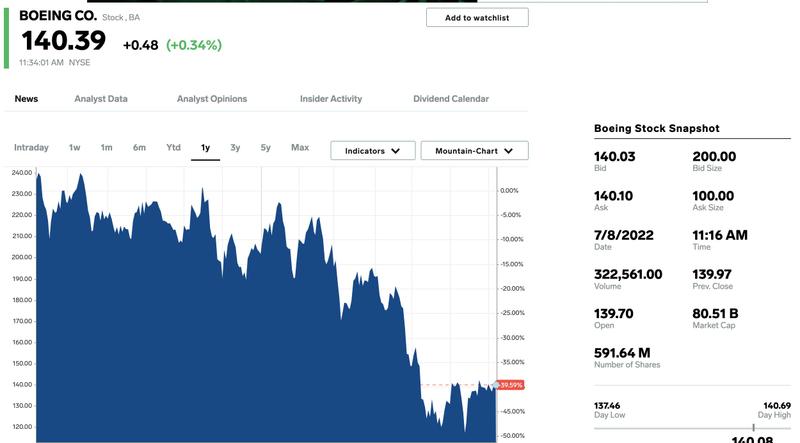
Task: Click the Boeing Stock Snapshot heading
Action: pos(657,129)
